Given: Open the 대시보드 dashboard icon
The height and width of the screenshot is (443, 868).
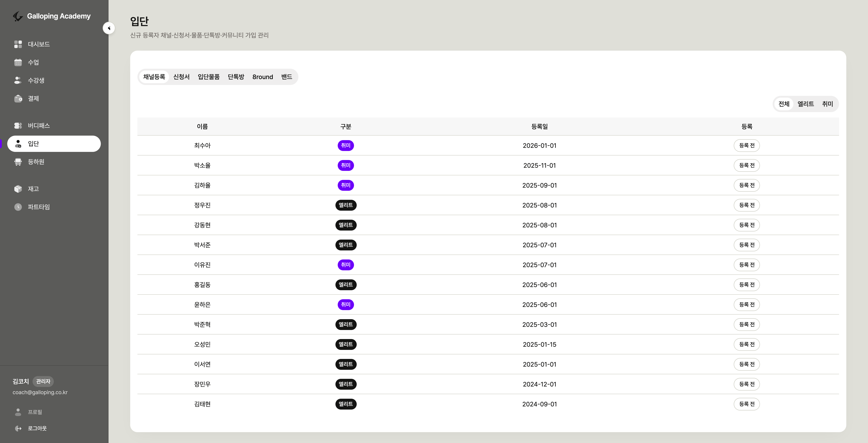Looking at the screenshot, I should (x=18, y=44).
